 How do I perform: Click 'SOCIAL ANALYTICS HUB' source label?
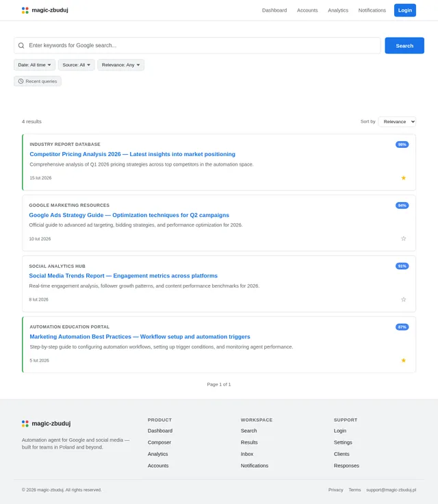click(x=57, y=266)
